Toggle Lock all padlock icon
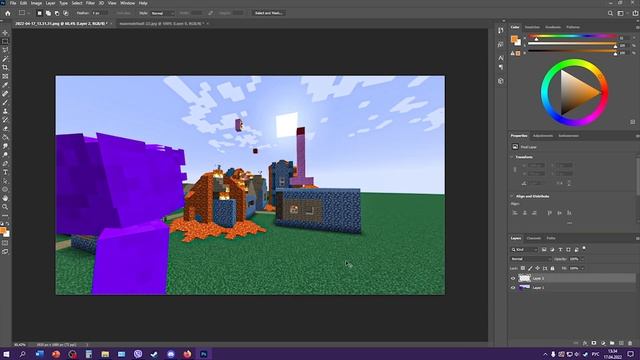 [553, 268]
